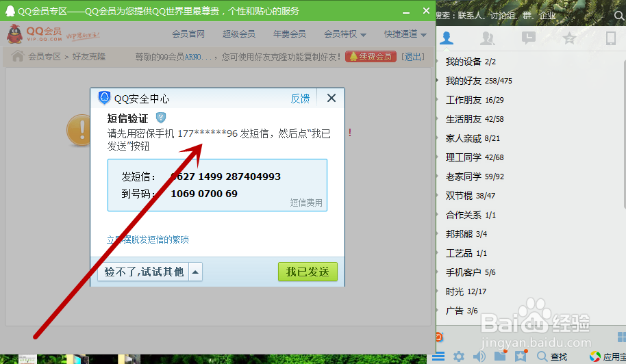Open the 工艺品 1/1 friend group
The height and width of the screenshot is (364, 626).
click(x=466, y=253)
